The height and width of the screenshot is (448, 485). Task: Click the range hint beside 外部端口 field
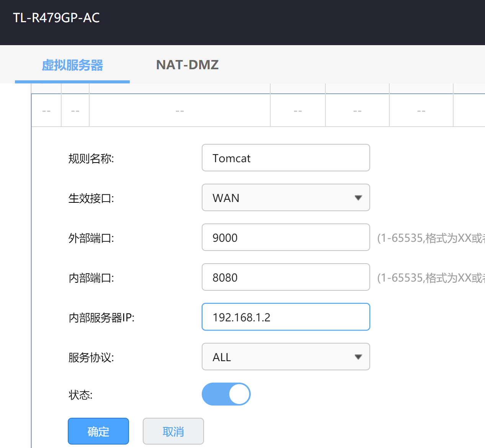coord(431,238)
